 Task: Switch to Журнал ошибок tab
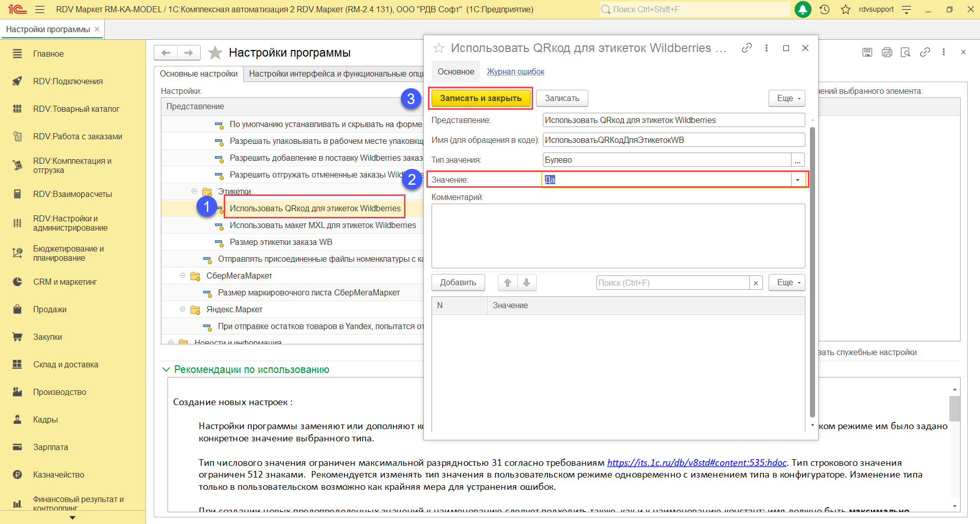pos(515,72)
